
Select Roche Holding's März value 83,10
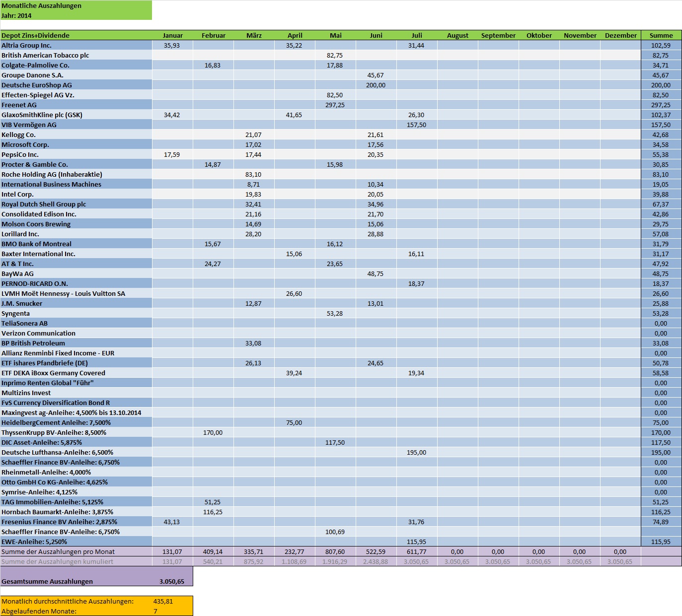point(254,174)
